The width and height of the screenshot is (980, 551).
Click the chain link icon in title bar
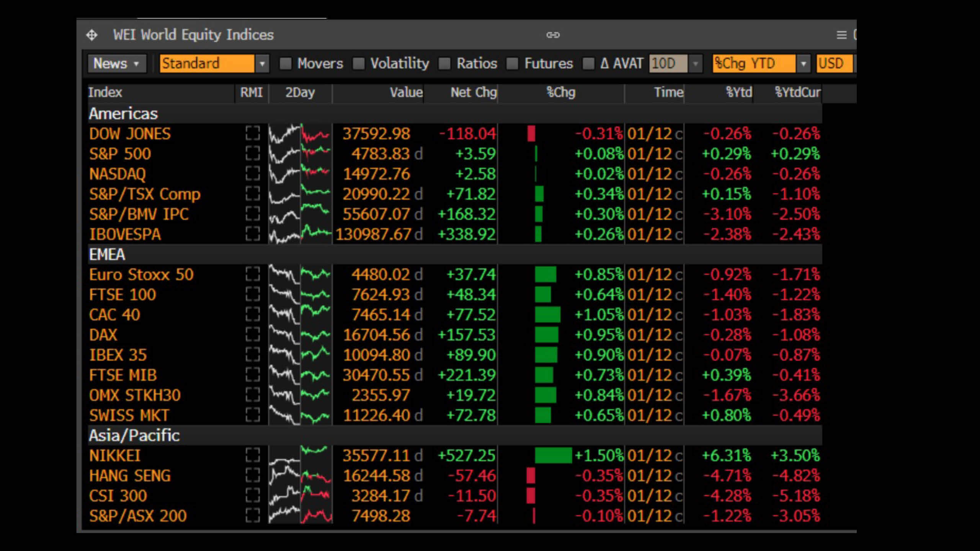(x=553, y=35)
